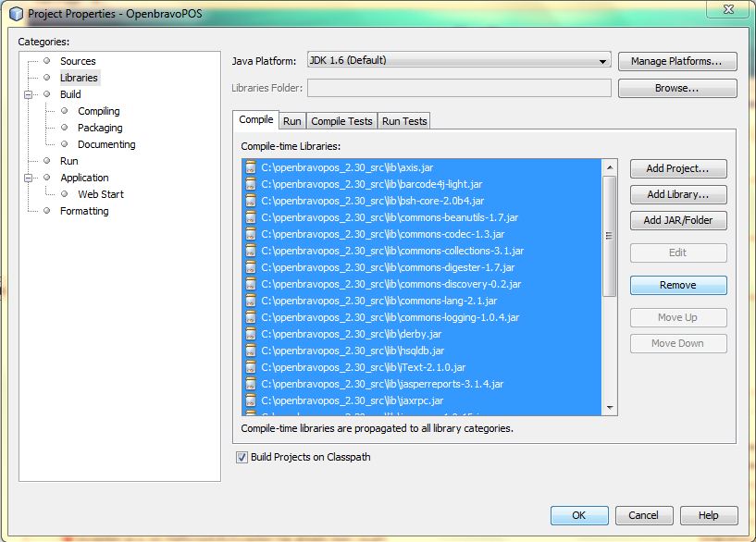Click the library list scroll up arrow

tap(610, 167)
